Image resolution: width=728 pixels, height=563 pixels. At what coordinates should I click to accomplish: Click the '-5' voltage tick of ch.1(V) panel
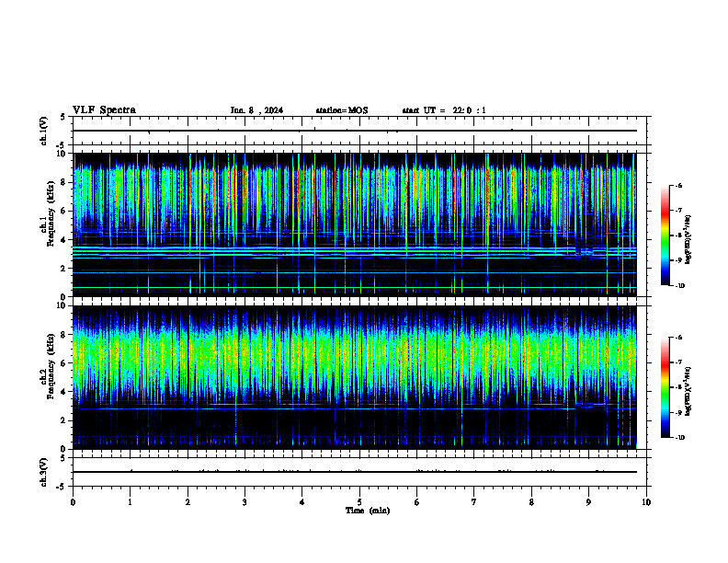click(x=62, y=145)
